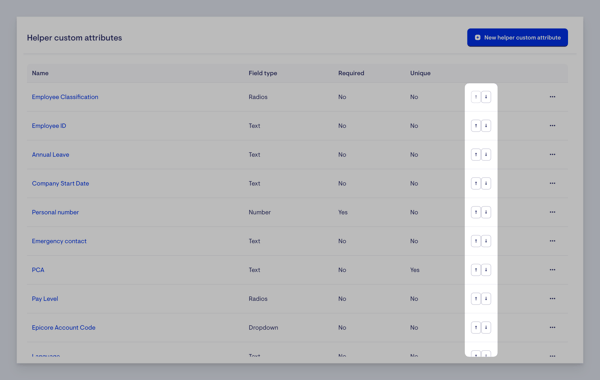Move Company Start Date up

pos(476,183)
